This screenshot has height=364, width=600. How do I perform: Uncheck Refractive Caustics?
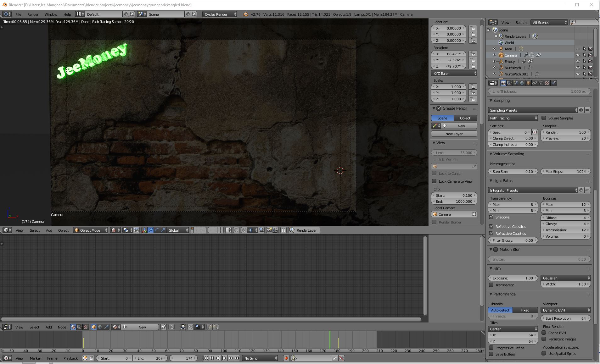pos(491,233)
